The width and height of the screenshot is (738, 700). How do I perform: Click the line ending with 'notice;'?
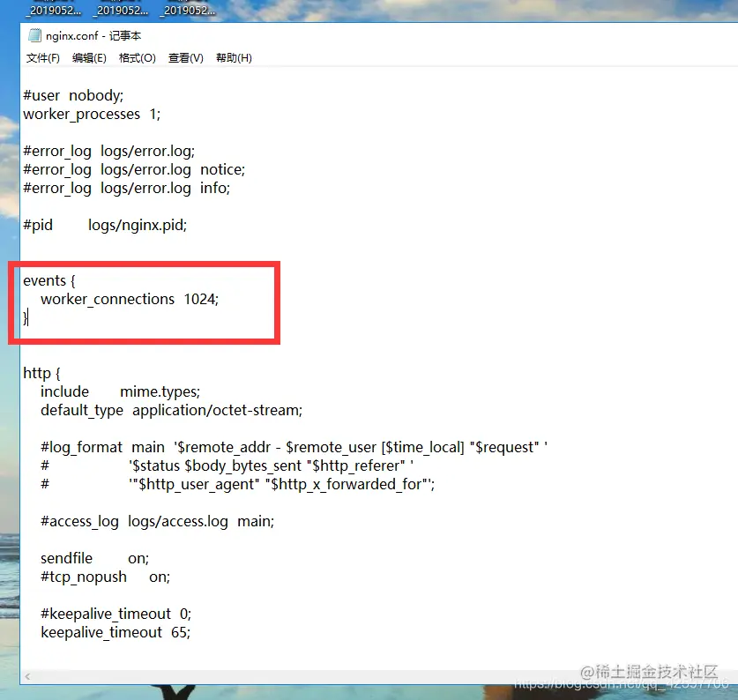[134, 170]
